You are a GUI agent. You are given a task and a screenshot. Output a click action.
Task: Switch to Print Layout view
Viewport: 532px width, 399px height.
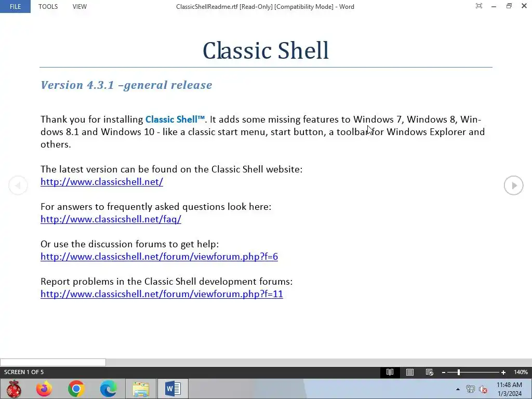pyautogui.click(x=410, y=372)
